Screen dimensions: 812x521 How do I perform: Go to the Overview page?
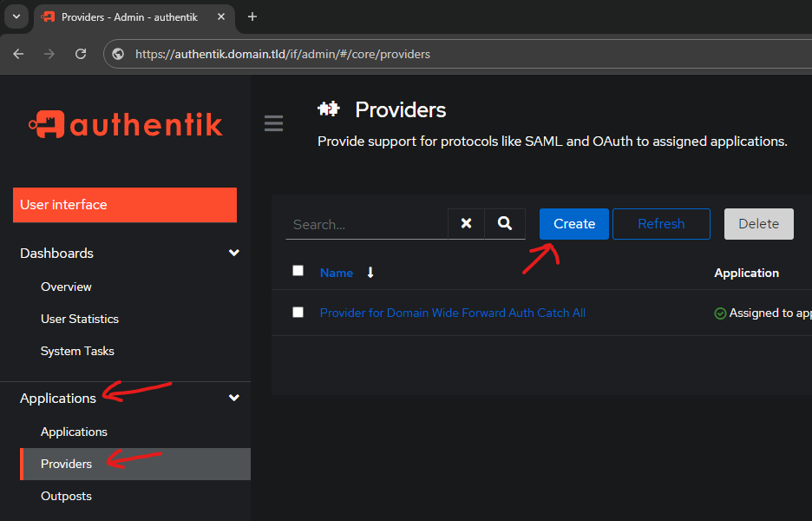[66, 287]
